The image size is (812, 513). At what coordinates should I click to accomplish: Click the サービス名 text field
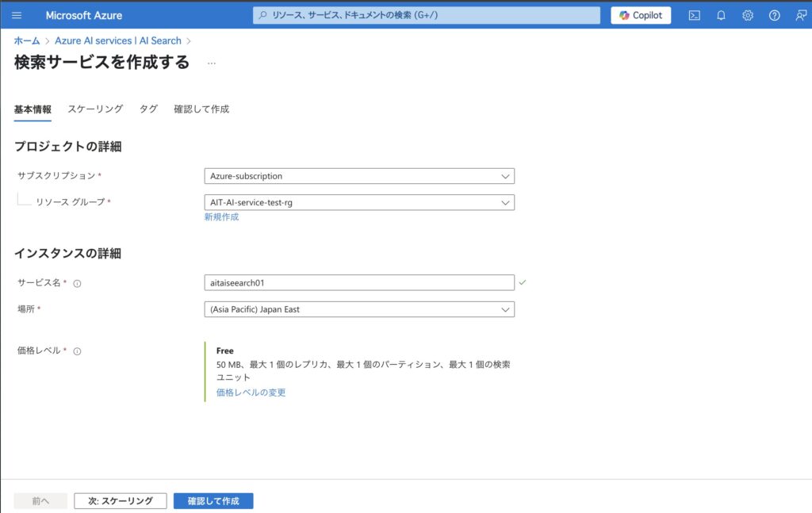359,282
